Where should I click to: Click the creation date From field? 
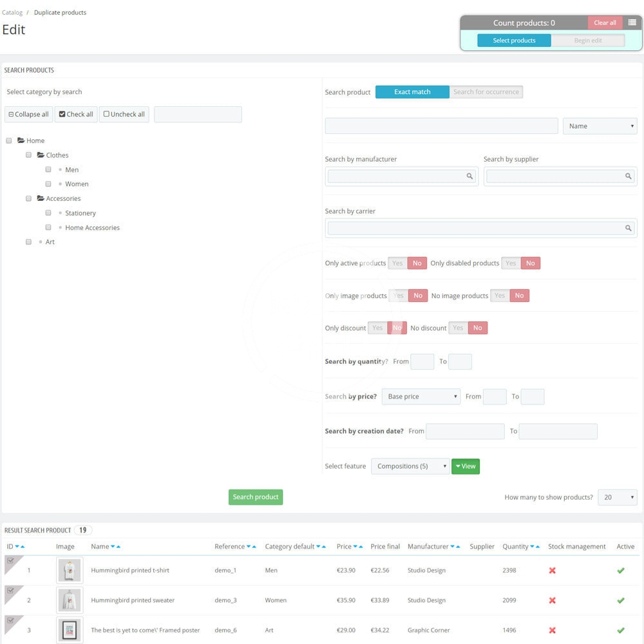(465, 431)
